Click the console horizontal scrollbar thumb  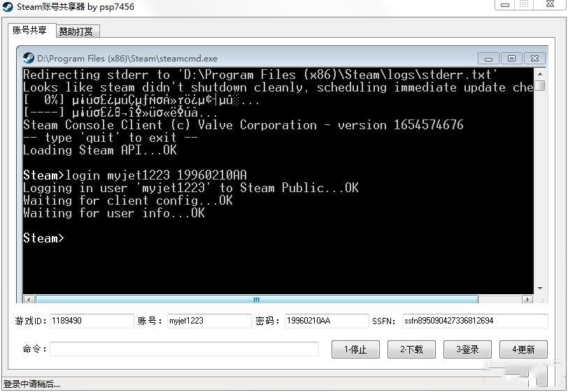click(257, 299)
